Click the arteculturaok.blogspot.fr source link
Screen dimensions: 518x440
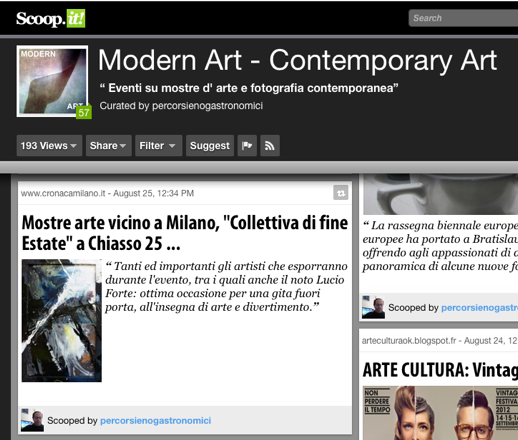(409, 341)
